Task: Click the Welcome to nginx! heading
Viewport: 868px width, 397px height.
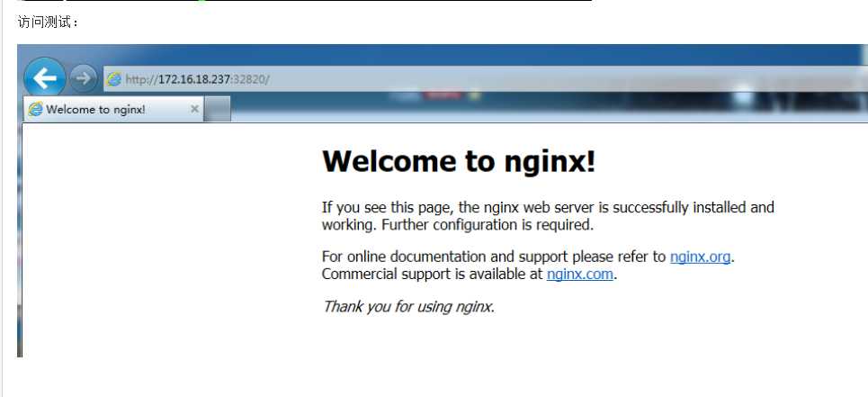Action: (459, 161)
